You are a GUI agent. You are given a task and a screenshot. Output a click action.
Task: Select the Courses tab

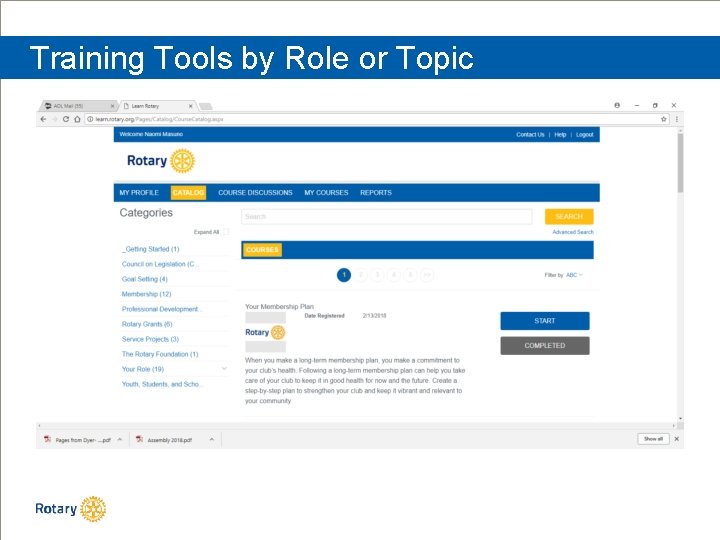[262, 249]
